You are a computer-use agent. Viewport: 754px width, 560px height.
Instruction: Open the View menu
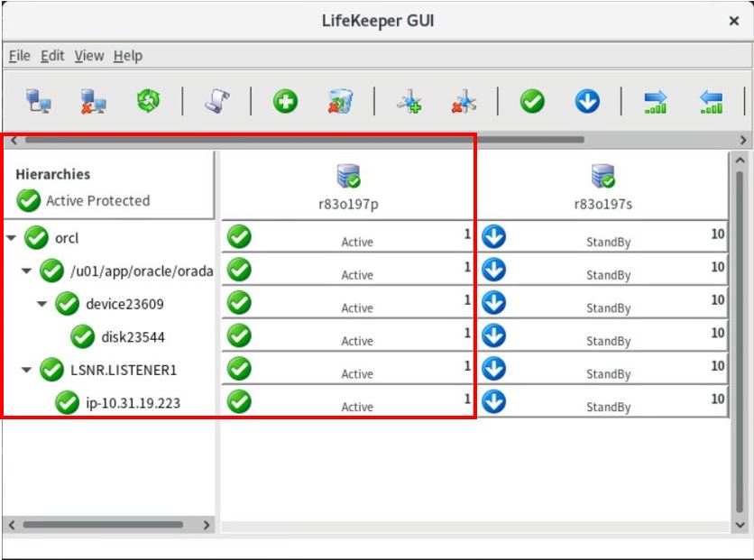tap(89, 56)
